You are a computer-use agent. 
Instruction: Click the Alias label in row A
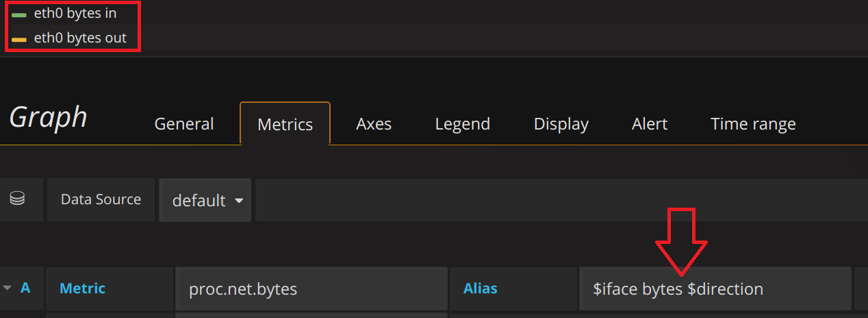[481, 289]
